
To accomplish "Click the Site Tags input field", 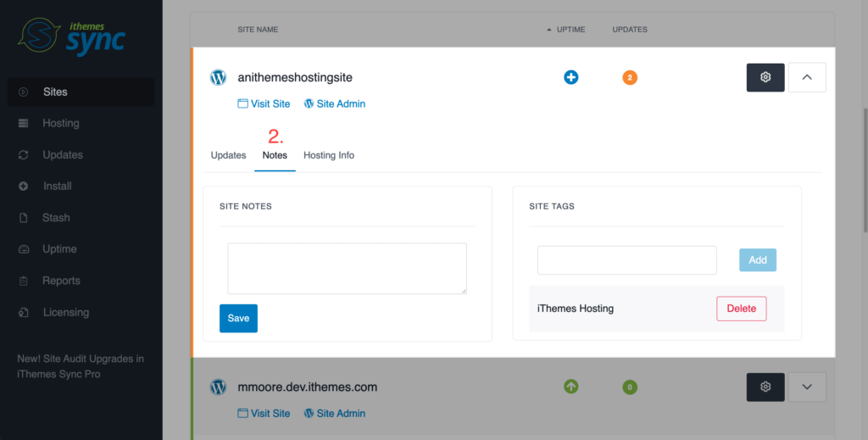I will [627, 260].
